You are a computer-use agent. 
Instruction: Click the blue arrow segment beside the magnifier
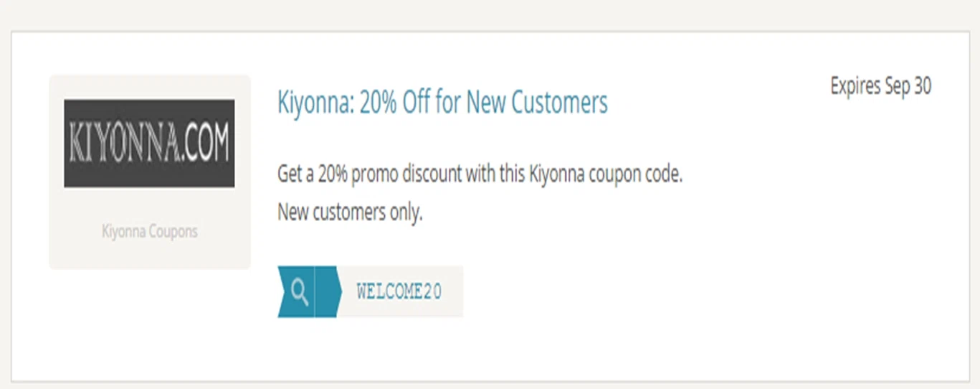click(326, 291)
